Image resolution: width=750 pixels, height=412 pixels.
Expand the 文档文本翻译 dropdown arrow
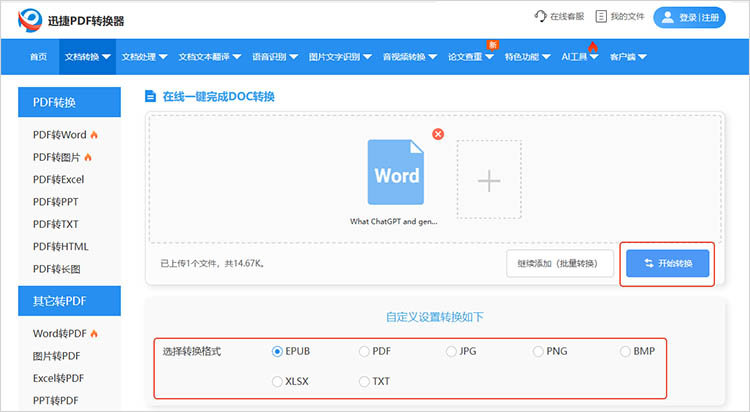tap(237, 57)
